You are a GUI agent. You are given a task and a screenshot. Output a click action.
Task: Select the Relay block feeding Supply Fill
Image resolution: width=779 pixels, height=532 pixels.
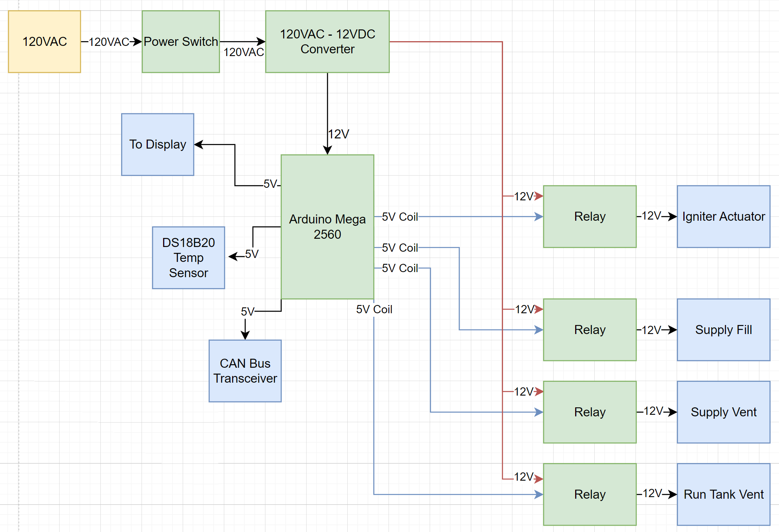(x=589, y=330)
